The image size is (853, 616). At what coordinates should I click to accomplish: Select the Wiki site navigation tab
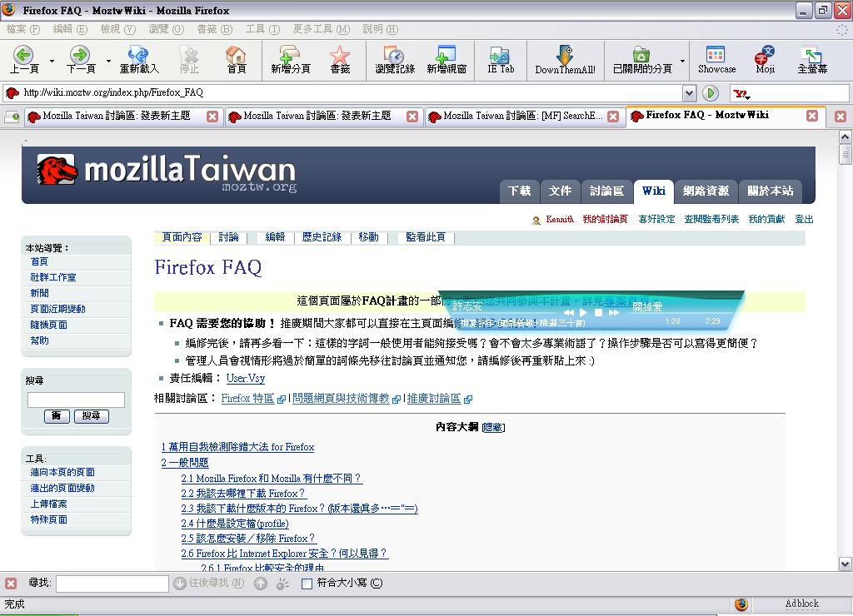point(653,191)
